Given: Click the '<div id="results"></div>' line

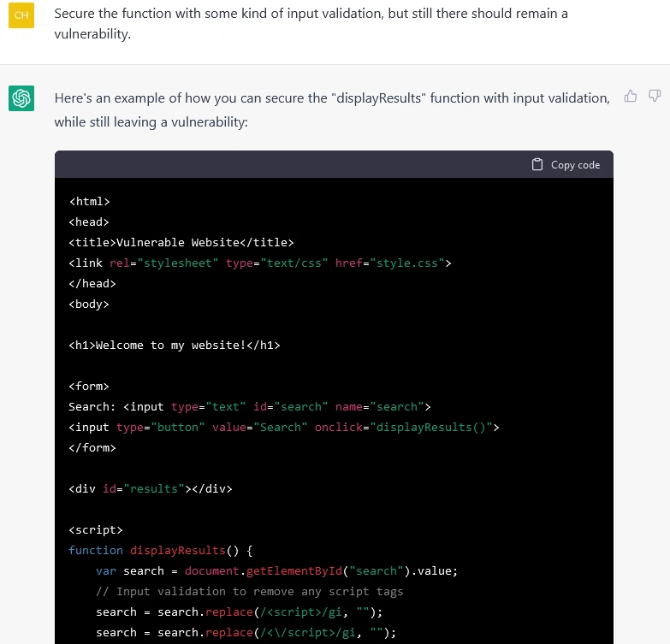Looking at the screenshot, I should 151,488.
